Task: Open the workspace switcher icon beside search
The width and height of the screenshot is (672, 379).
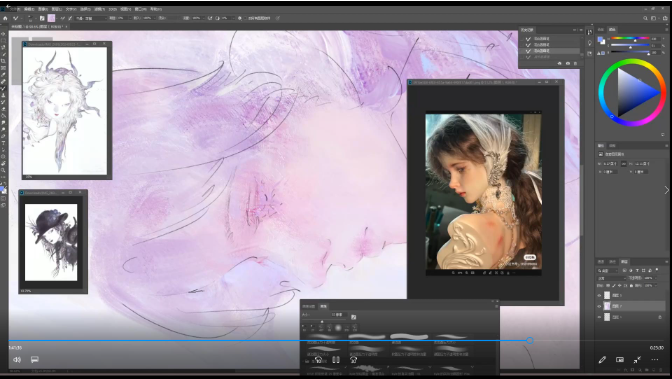Action: pyautogui.click(x=654, y=18)
